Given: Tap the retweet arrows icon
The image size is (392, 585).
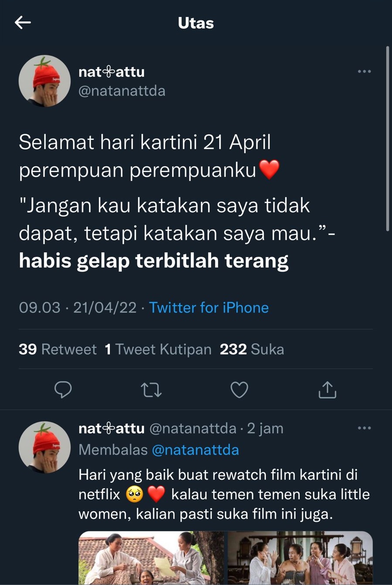Looking at the screenshot, I should click(x=151, y=390).
